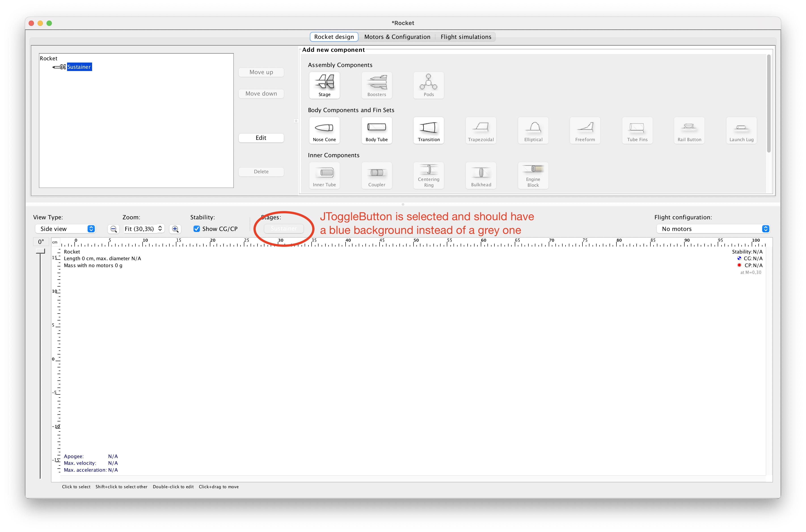Add a Boosters assembly component

[377, 85]
